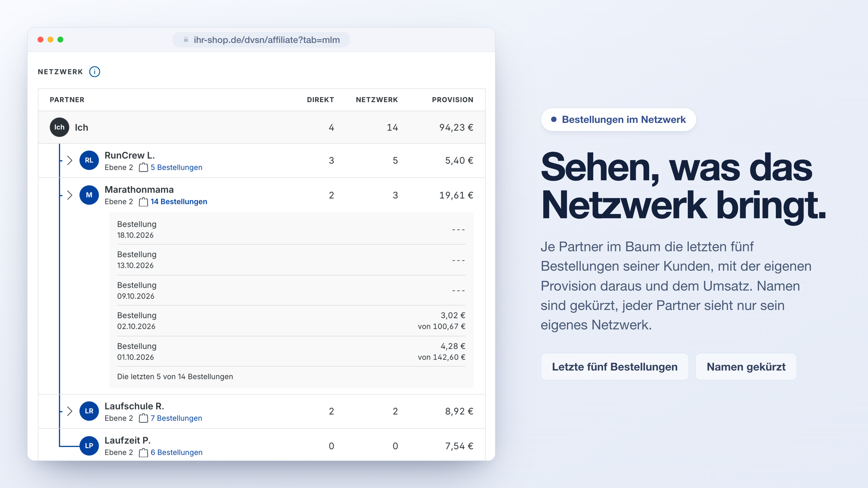Click the LR avatar of Laufschule R.

pyautogui.click(x=89, y=411)
